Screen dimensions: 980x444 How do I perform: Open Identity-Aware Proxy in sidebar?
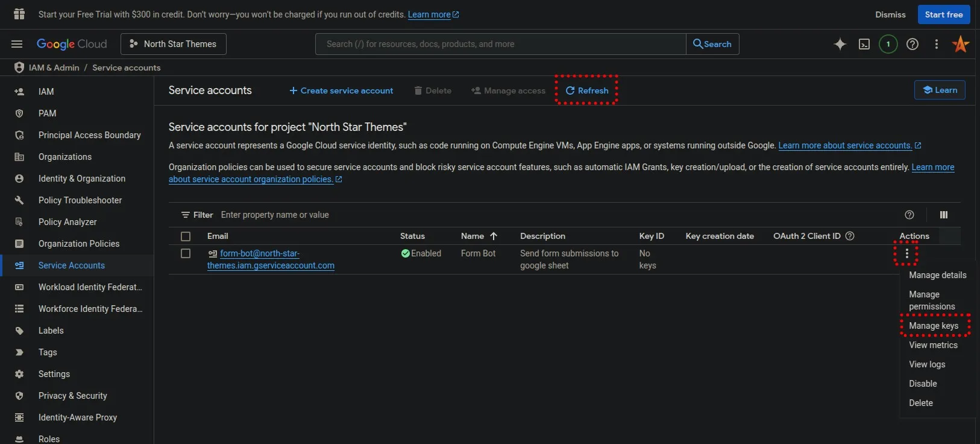pos(77,417)
